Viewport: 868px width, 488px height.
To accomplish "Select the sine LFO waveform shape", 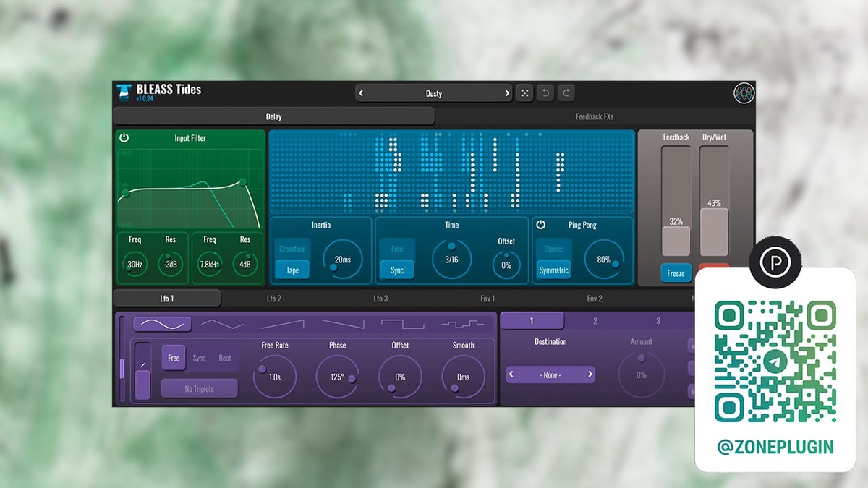I will pos(162,324).
